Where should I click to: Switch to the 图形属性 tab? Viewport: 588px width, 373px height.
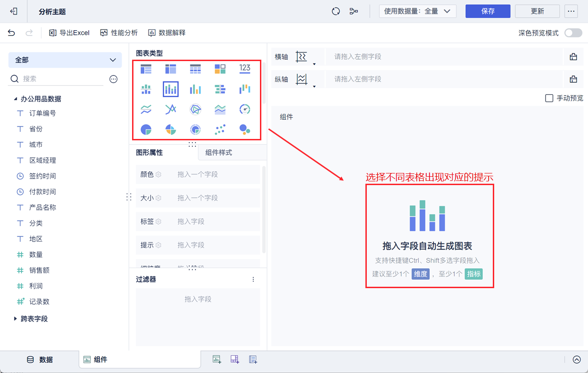click(x=149, y=152)
